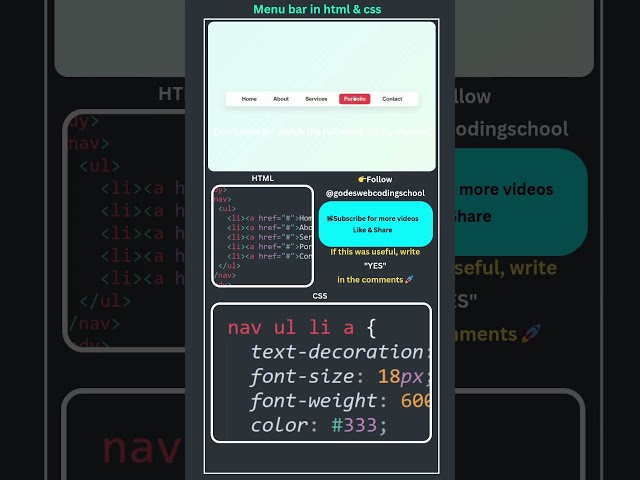
Task: Click the text-decoration CSS property line
Action: pos(340,352)
